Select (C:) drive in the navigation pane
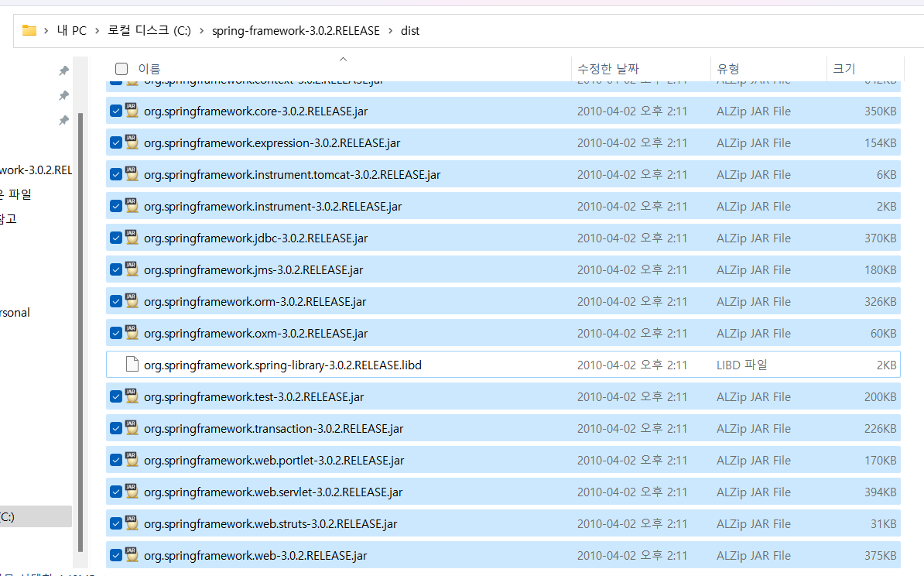 (36, 516)
